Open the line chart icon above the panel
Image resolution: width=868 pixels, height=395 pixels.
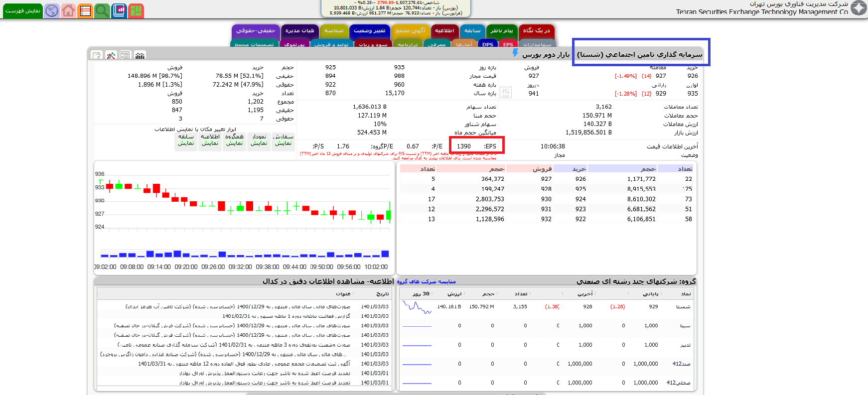(x=111, y=55)
